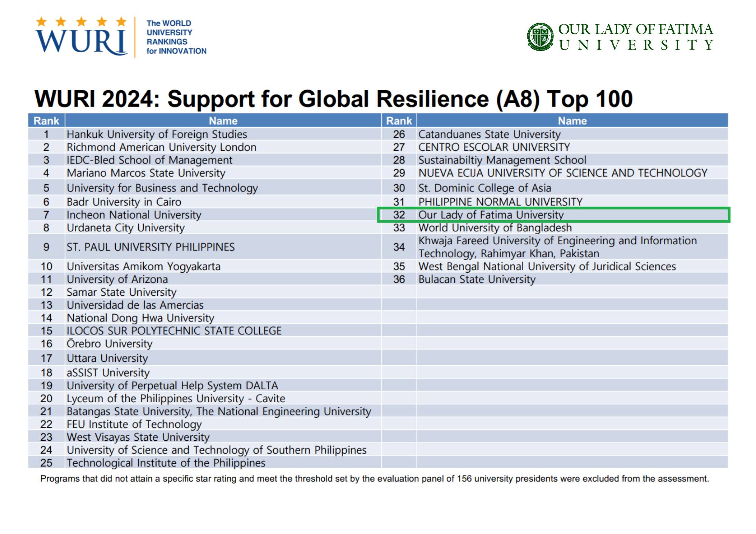Select 'Universitas Amikom Yogyakarta'
This screenshot has height=534, width=756.
tap(144, 266)
